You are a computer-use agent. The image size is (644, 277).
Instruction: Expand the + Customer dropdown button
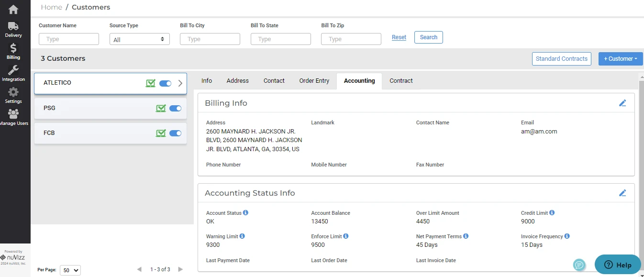621,59
